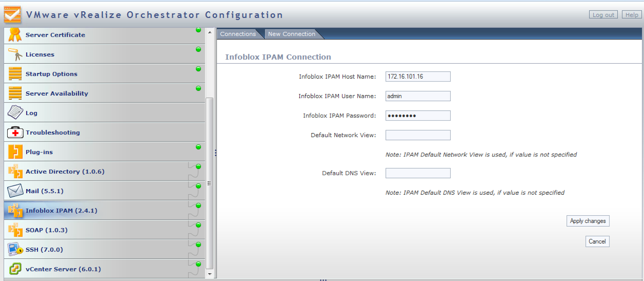Click Server Certificate green status indicator

[198, 30]
